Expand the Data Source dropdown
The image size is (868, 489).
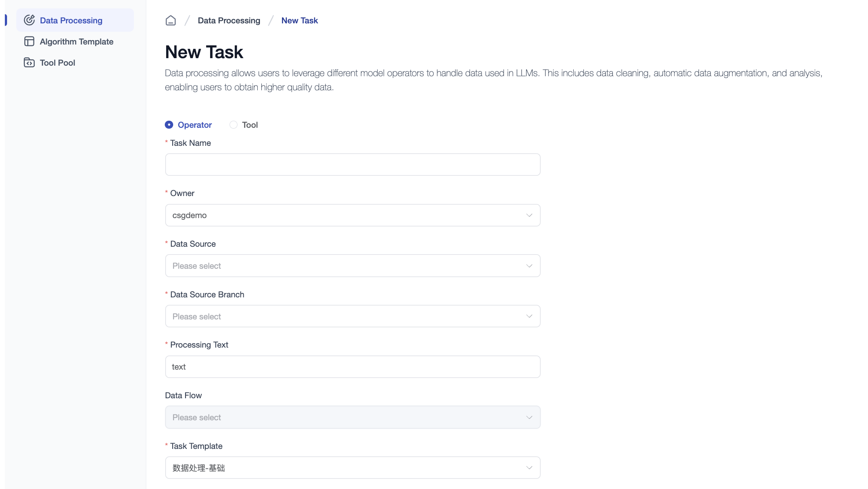(x=352, y=265)
